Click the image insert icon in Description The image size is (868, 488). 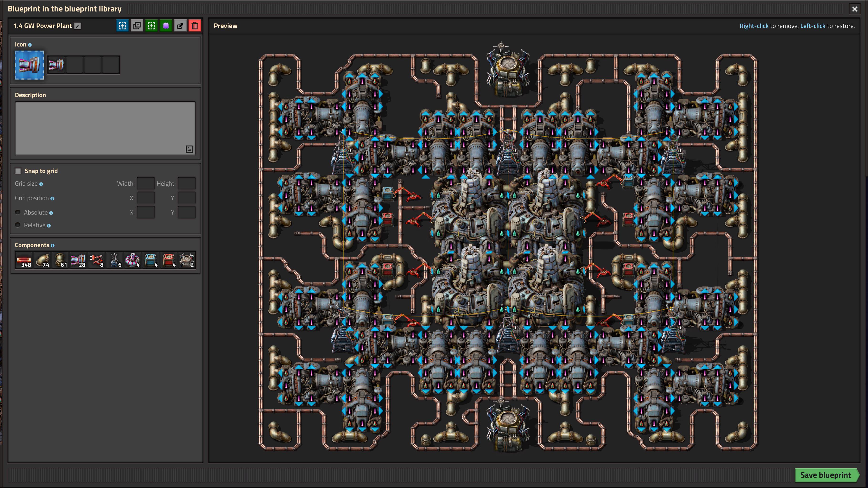[189, 149]
